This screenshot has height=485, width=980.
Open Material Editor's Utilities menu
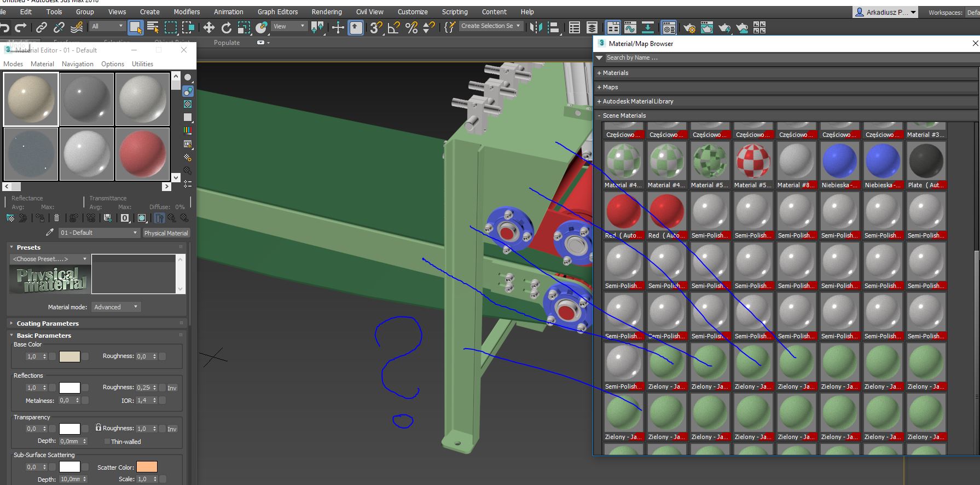(142, 64)
